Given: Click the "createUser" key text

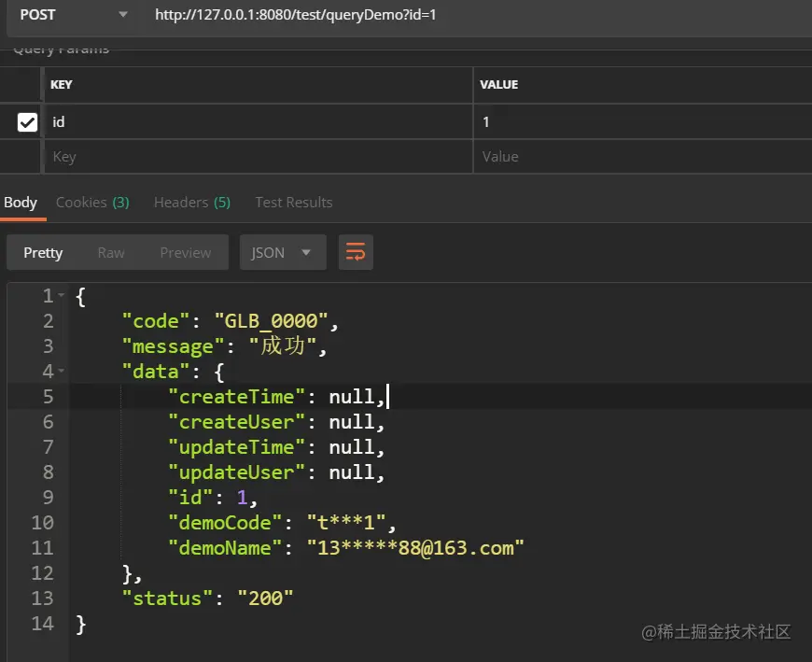Looking at the screenshot, I should coord(237,422).
